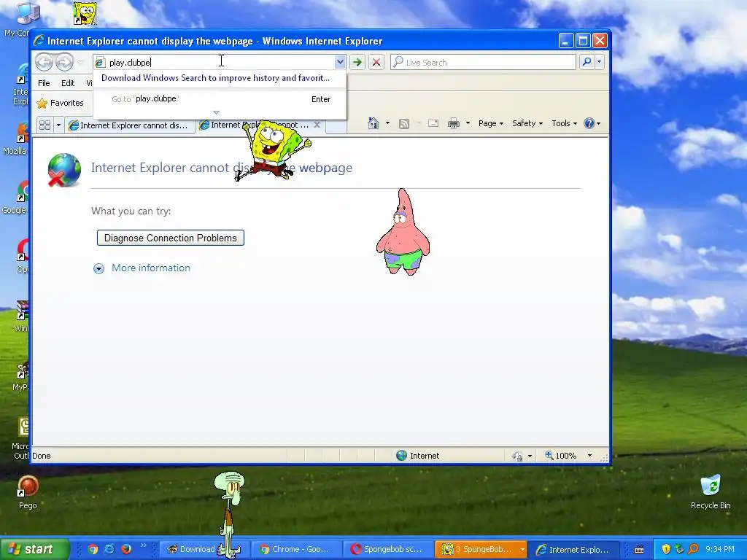
Task: Open the Safety menu
Action: [527, 123]
